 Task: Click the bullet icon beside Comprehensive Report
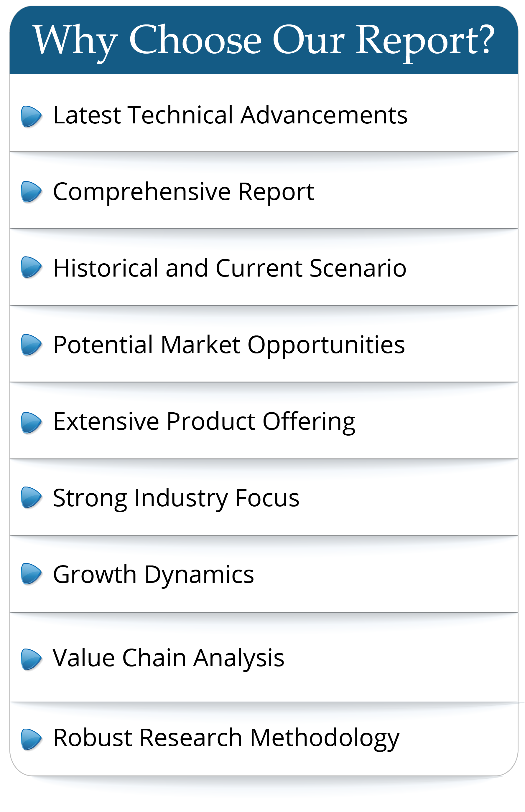31,191
